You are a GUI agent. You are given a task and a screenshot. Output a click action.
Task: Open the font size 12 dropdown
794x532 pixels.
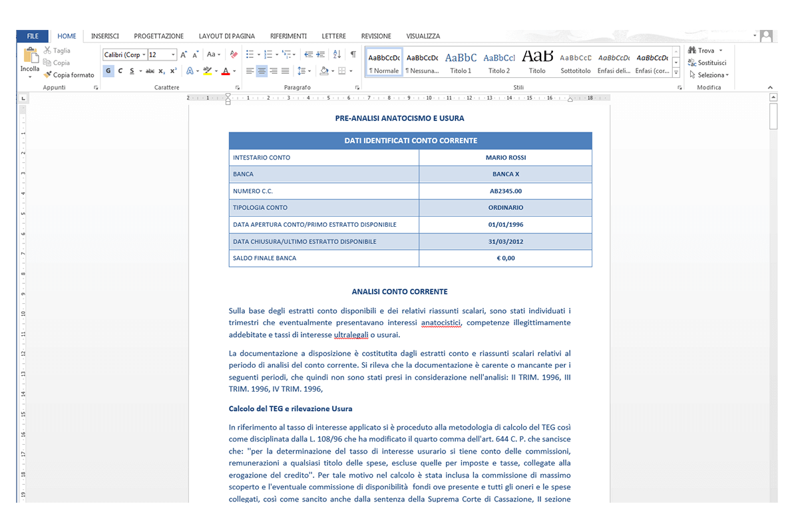(173, 55)
